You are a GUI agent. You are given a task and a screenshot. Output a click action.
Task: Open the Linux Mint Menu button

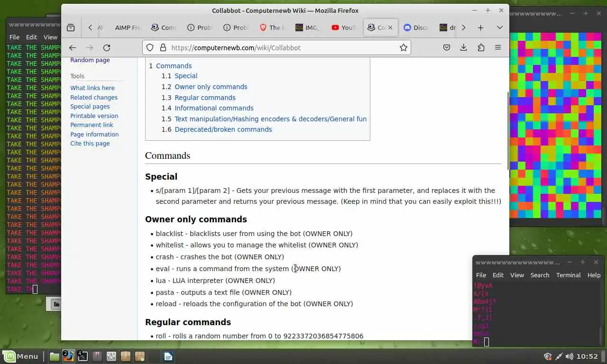pyautogui.click(x=20, y=356)
